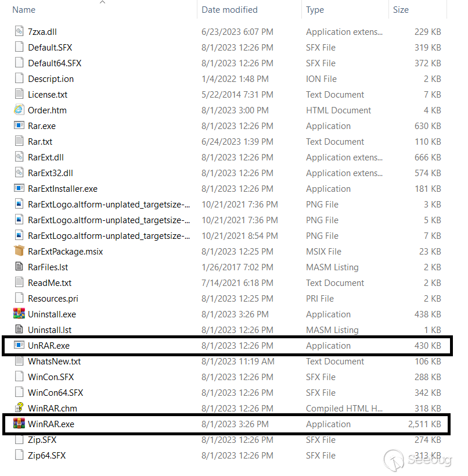Click the Type column header
This screenshot has height=476, width=468.
click(315, 10)
